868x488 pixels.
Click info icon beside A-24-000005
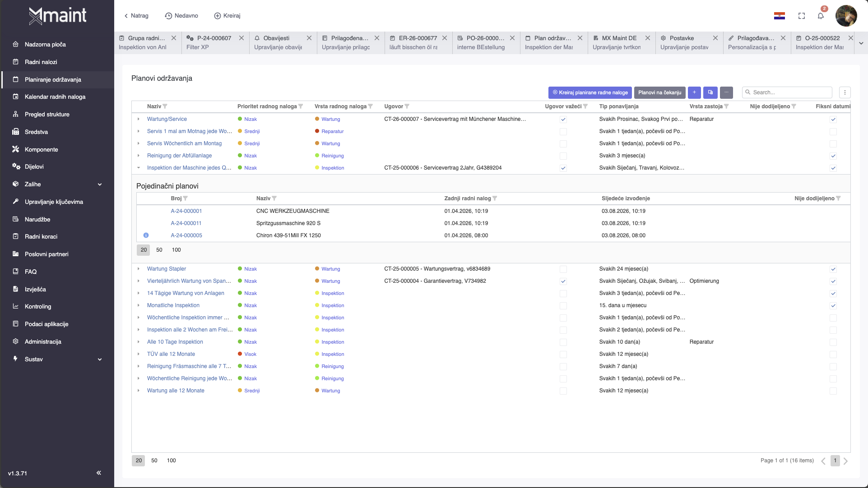pyautogui.click(x=146, y=235)
